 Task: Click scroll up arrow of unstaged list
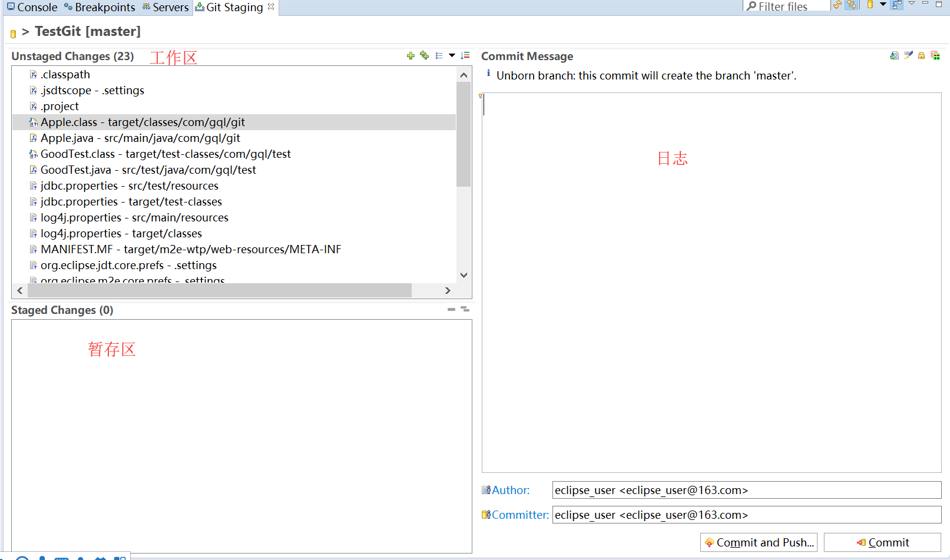[x=464, y=75]
